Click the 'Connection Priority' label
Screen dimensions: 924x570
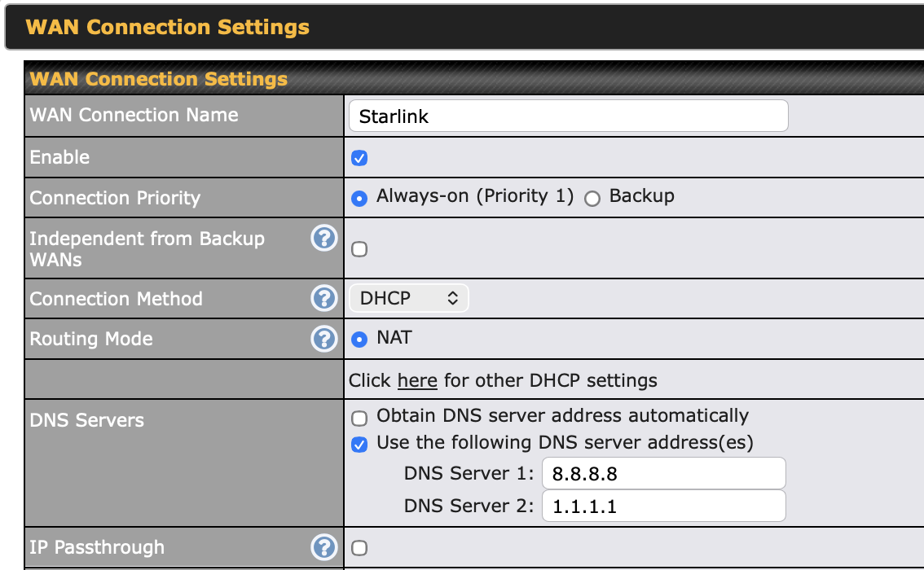pyautogui.click(x=115, y=198)
